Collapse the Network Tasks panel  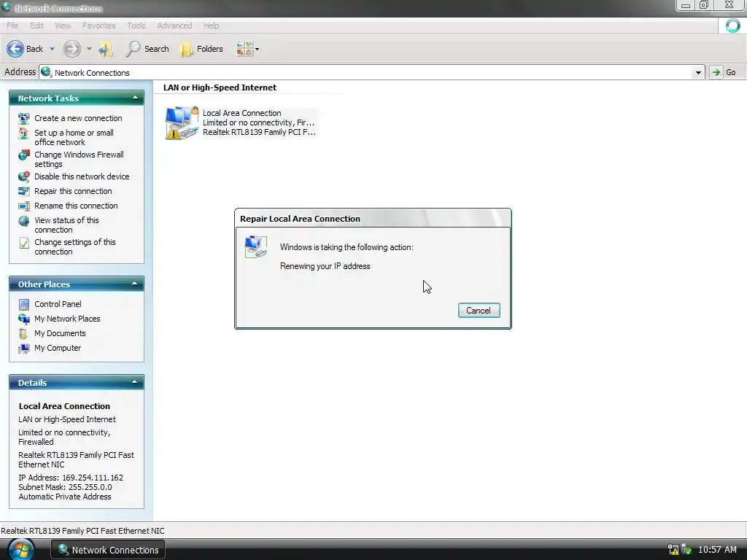tap(135, 98)
